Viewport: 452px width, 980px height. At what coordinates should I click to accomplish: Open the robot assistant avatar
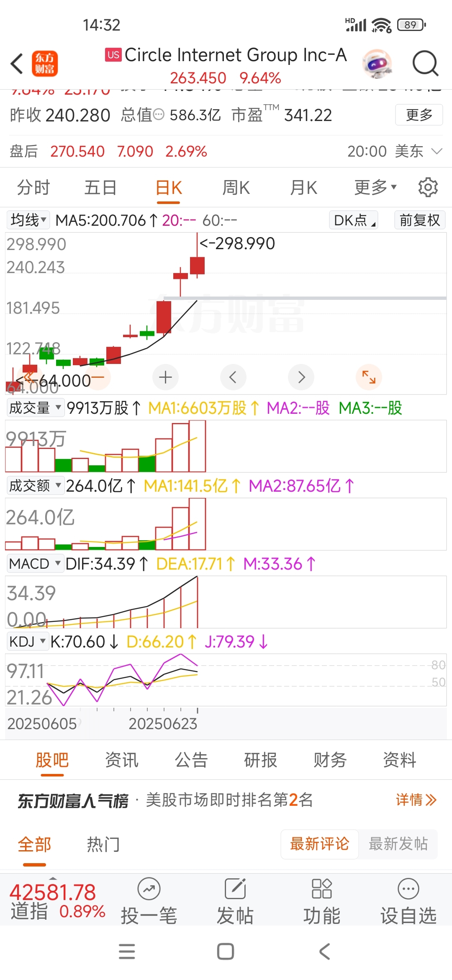(378, 64)
